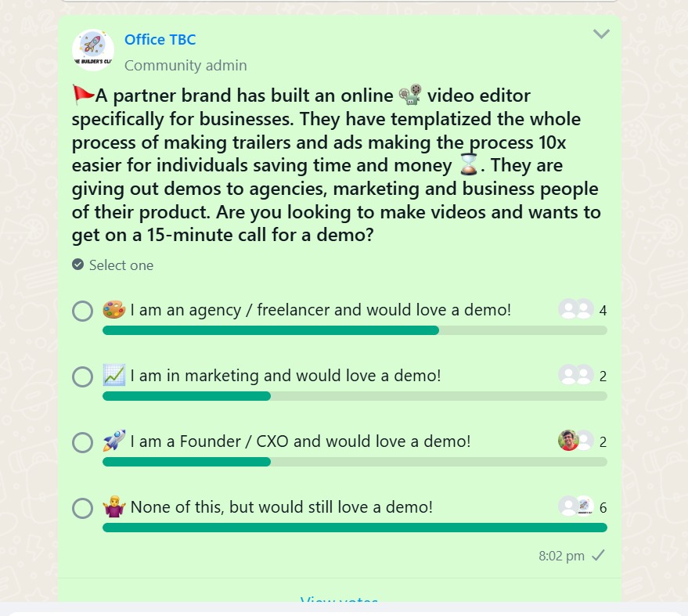The image size is (688, 616).
Task: Click the Office TBC rocket avatar
Action: tap(93, 50)
